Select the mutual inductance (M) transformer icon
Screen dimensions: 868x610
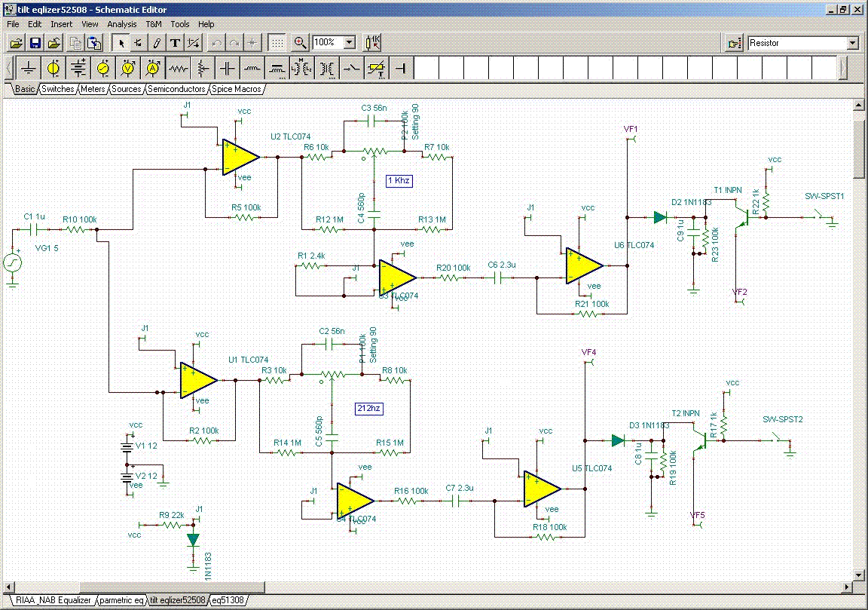(302, 68)
